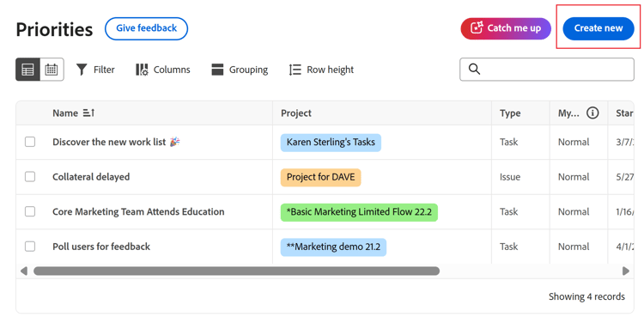This screenshot has height=317, width=644.
Task: Check the box for Discover the new work list
Action: coord(30,142)
